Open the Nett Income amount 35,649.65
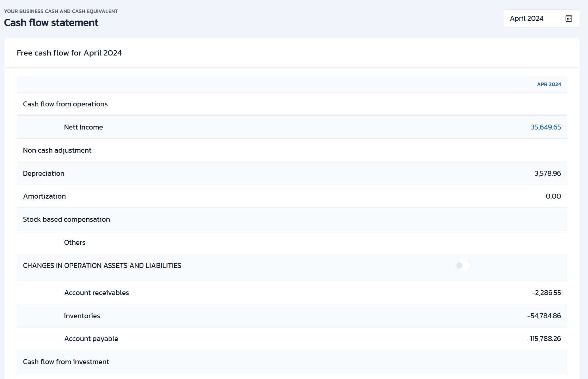Image resolution: width=588 pixels, height=379 pixels. pyautogui.click(x=545, y=127)
